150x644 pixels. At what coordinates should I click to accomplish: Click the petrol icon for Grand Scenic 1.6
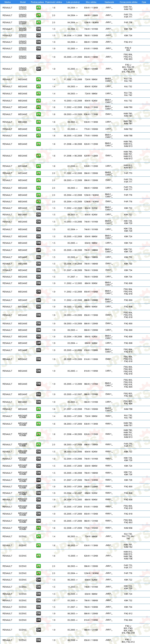pyautogui.click(x=38, y=8)
